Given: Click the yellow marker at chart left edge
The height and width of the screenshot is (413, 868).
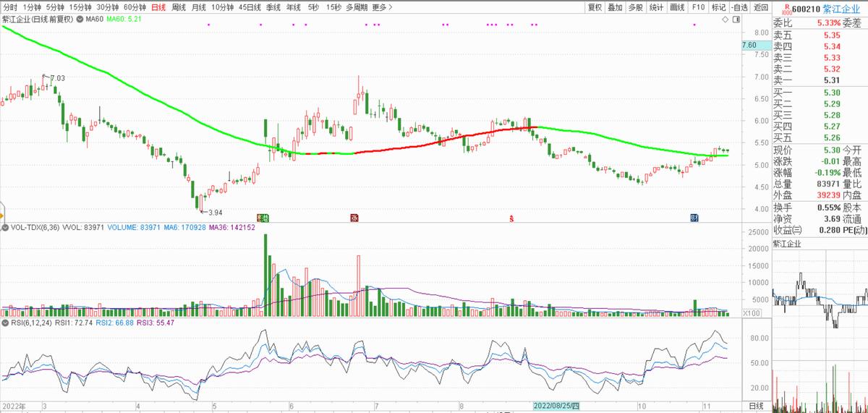Looking at the screenshot, I should 2,215.
